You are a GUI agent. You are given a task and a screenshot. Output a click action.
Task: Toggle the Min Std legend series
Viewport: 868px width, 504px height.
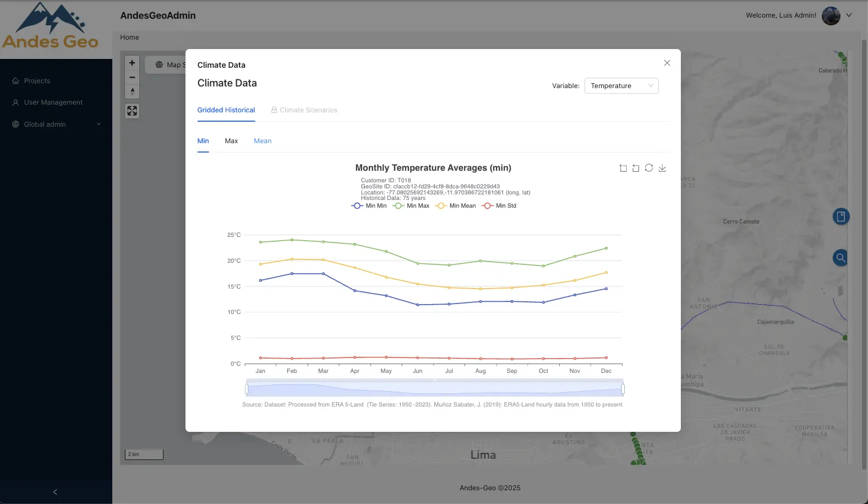499,206
